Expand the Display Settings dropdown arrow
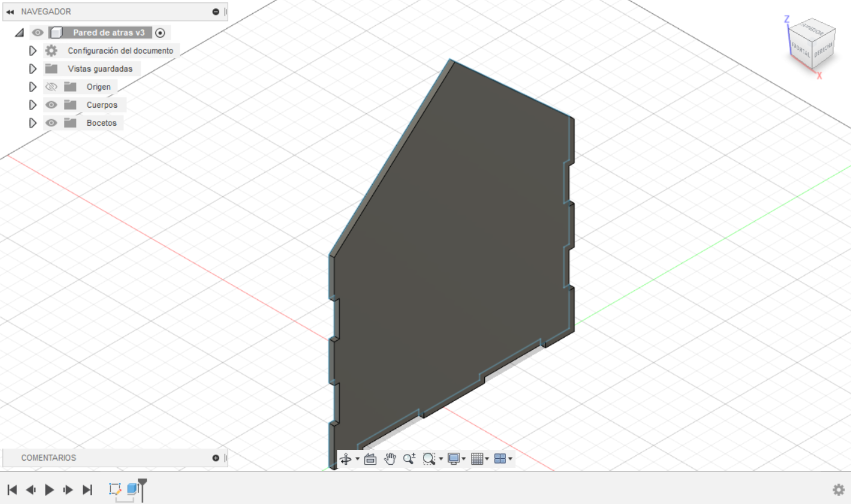 [464, 459]
